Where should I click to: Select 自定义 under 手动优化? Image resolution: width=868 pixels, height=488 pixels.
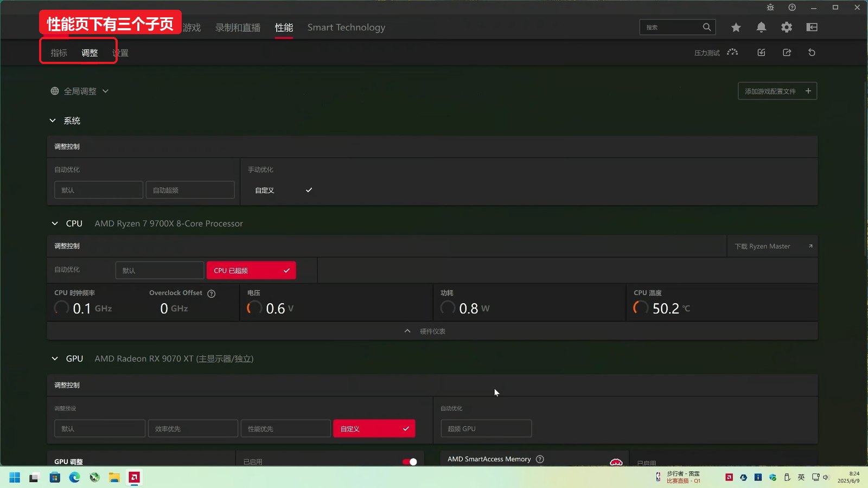[x=283, y=190]
